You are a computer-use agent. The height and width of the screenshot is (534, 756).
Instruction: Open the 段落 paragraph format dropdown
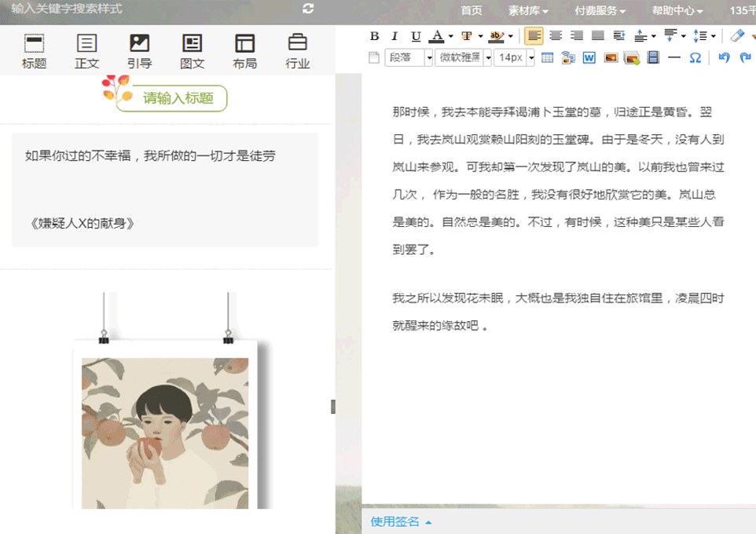point(429,57)
